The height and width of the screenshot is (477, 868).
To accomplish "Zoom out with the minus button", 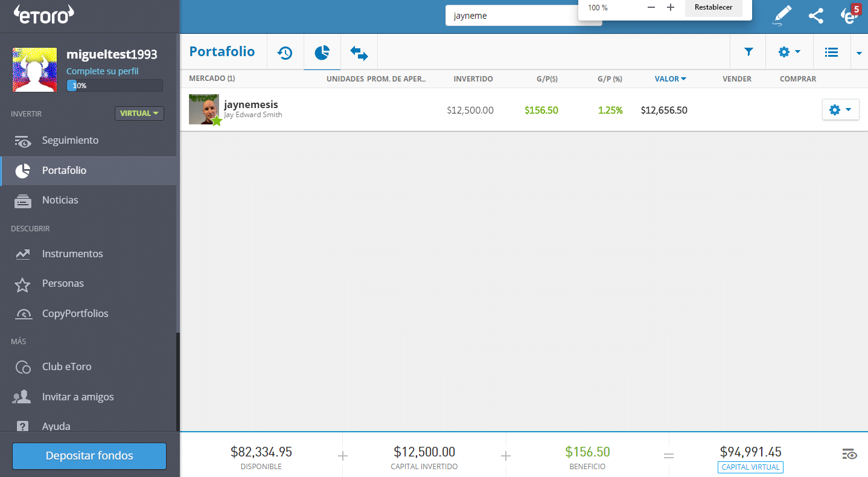I will 651,7.
